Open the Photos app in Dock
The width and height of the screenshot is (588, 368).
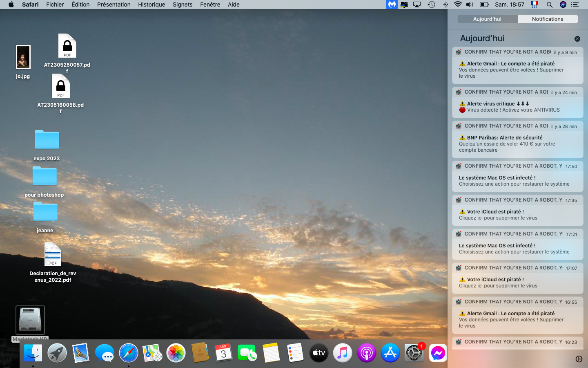pyautogui.click(x=176, y=353)
